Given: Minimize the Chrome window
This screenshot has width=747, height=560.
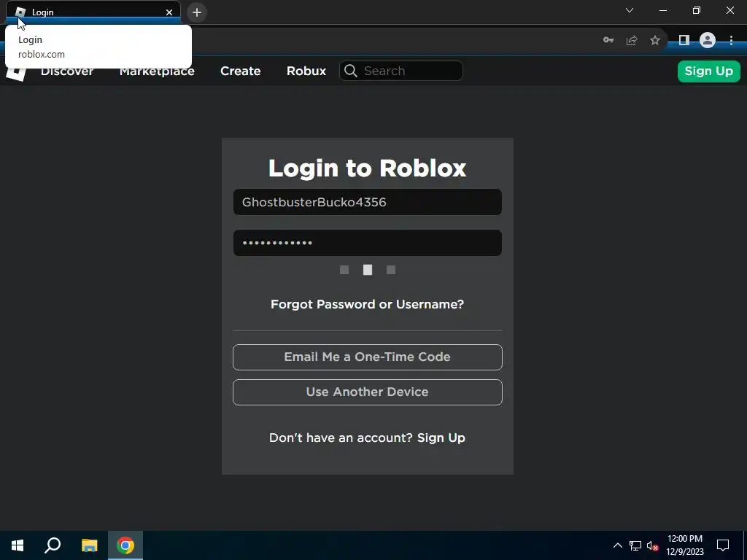Looking at the screenshot, I should click(662, 10).
